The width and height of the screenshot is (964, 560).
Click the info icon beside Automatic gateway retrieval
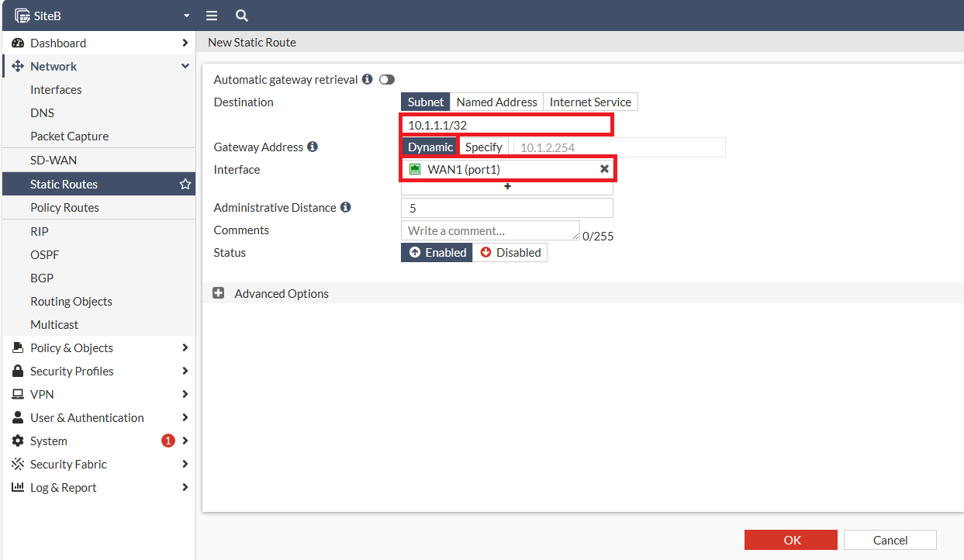(x=368, y=79)
